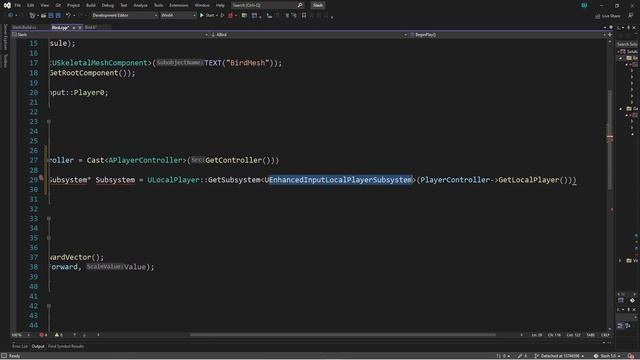Click GetLocalPlayer() on line 29
Screen dimensions: 640x360
[x=534, y=180]
